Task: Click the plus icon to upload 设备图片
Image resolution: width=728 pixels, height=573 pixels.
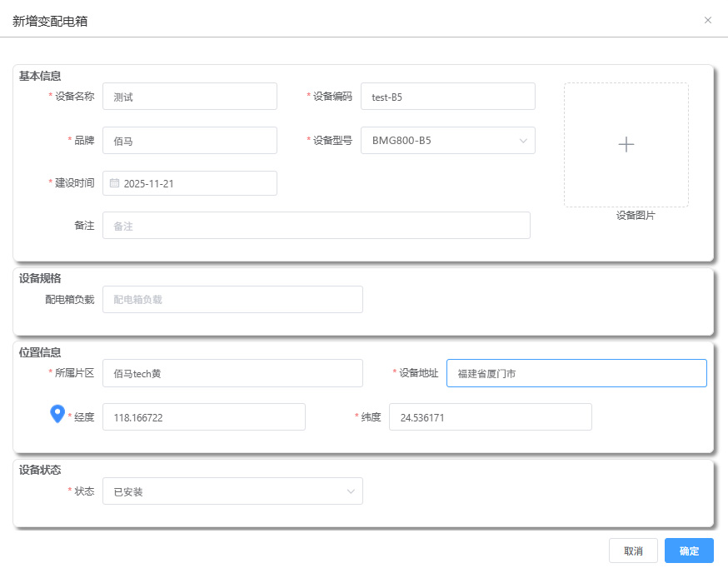Action: [626, 145]
